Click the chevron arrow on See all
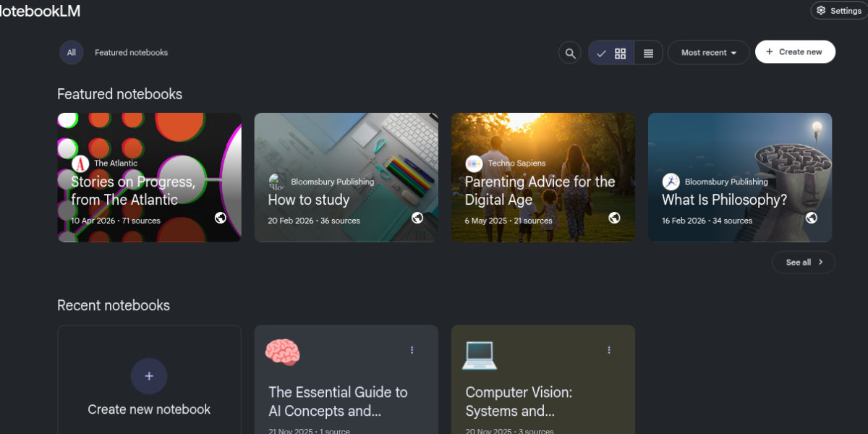Screen dimensions: 868x434 (x=821, y=263)
